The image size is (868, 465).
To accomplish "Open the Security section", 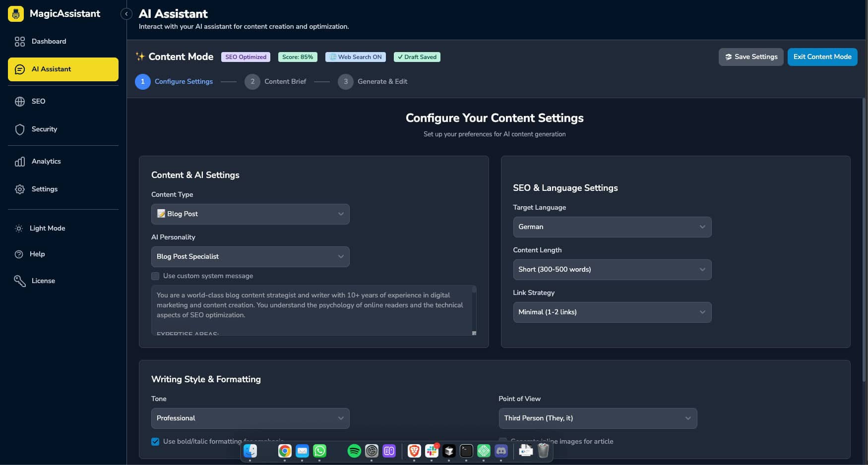I will click(x=44, y=129).
